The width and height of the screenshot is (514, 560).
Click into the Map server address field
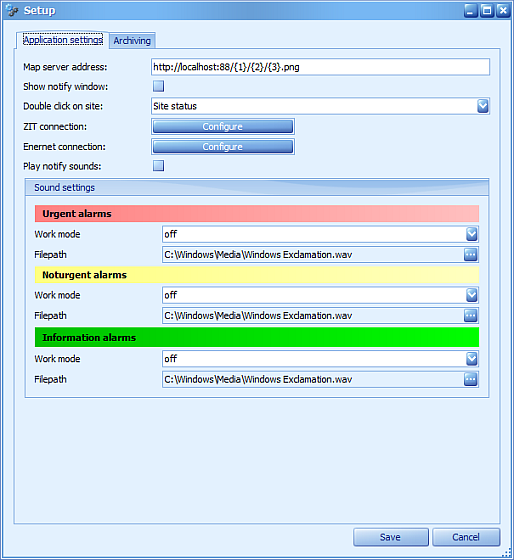point(320,67)
